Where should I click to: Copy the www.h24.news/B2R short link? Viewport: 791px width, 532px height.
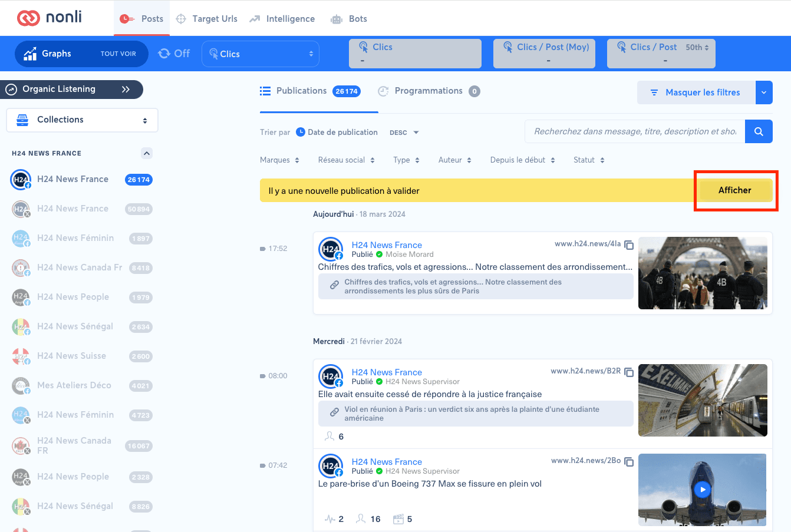[x=629, y=372]
